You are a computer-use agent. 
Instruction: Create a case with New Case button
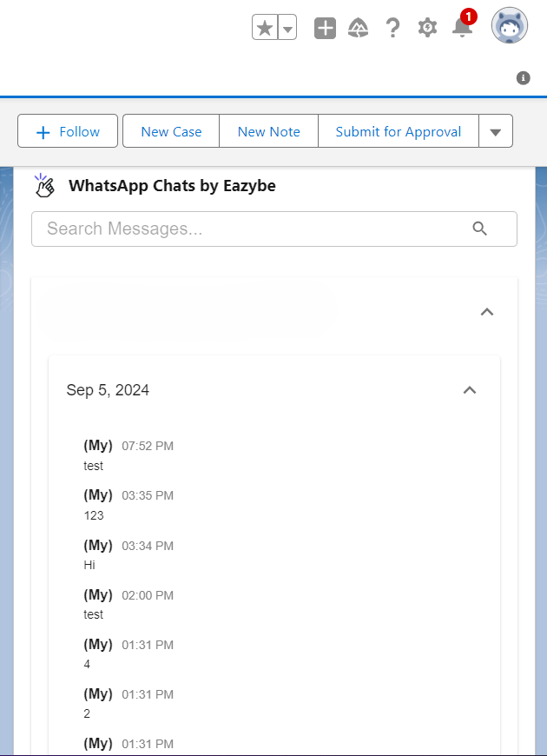170,130
